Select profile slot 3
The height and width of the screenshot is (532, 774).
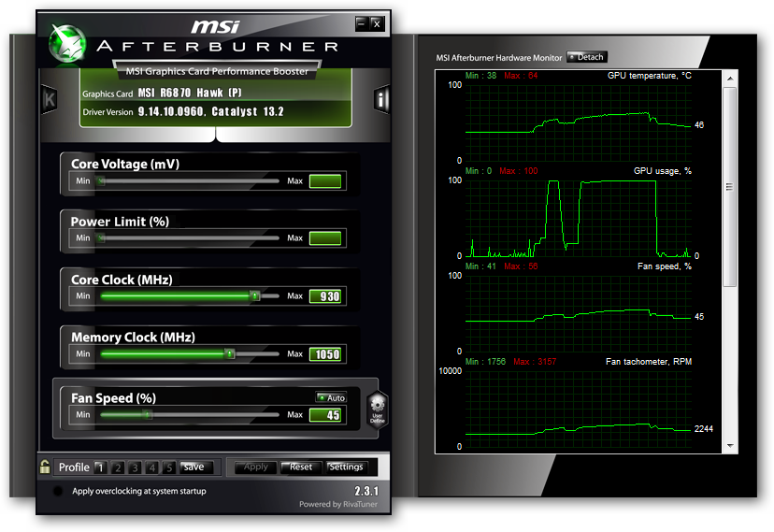135,467
